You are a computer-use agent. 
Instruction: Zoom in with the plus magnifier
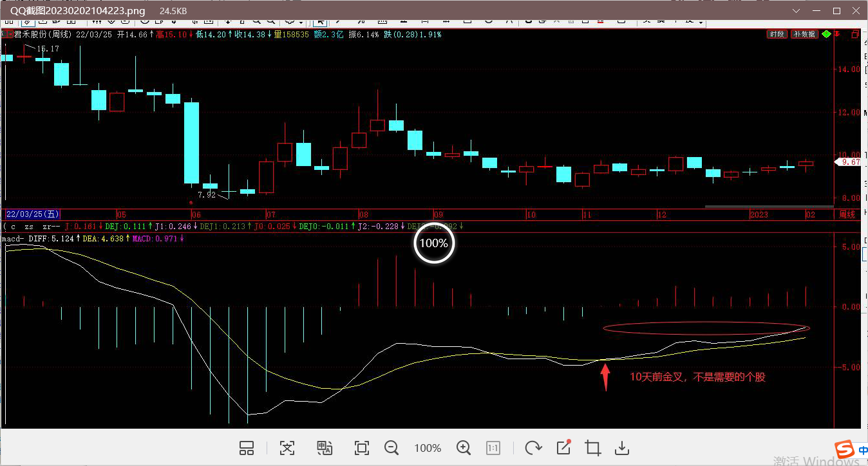point(464,448)
